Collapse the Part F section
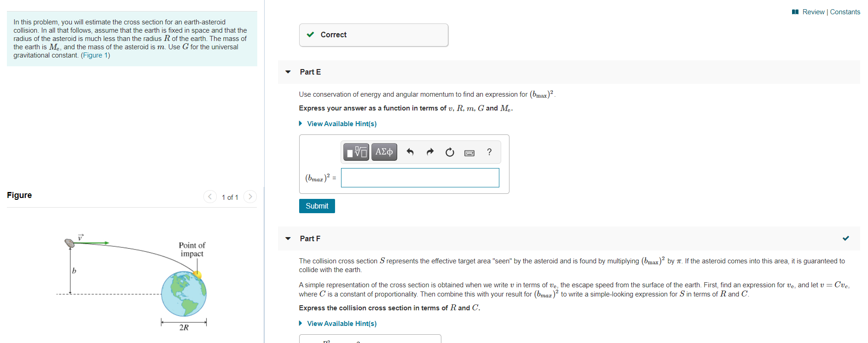This screenshot has width=868, height=343. pos(288,238)
